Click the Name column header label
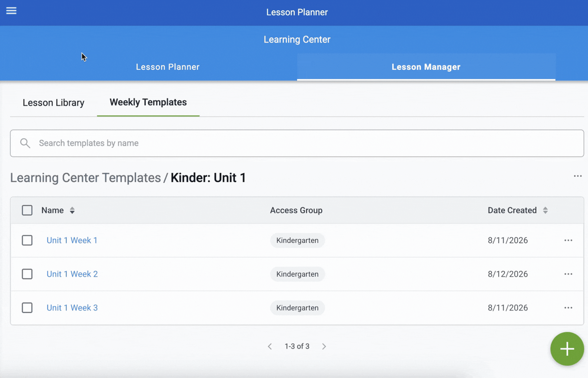The width and height of the screenshot is (588, 378). coord(53,210)
